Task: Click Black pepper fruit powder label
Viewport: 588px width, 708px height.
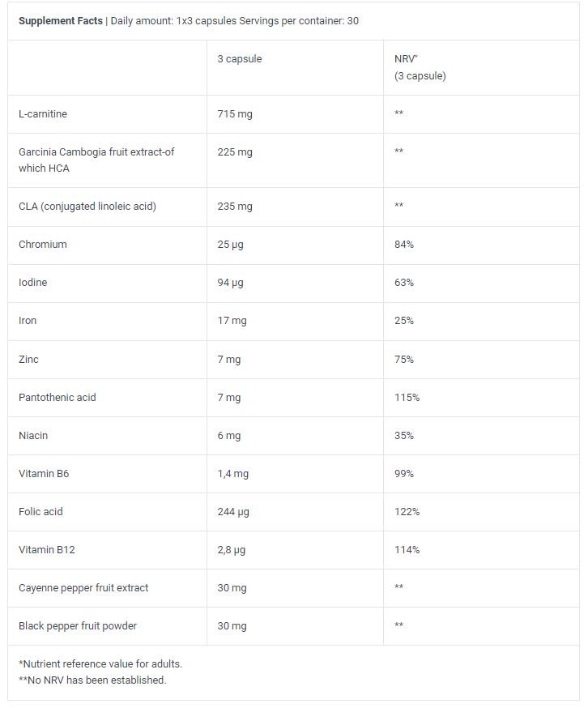Action: [79, 626]
